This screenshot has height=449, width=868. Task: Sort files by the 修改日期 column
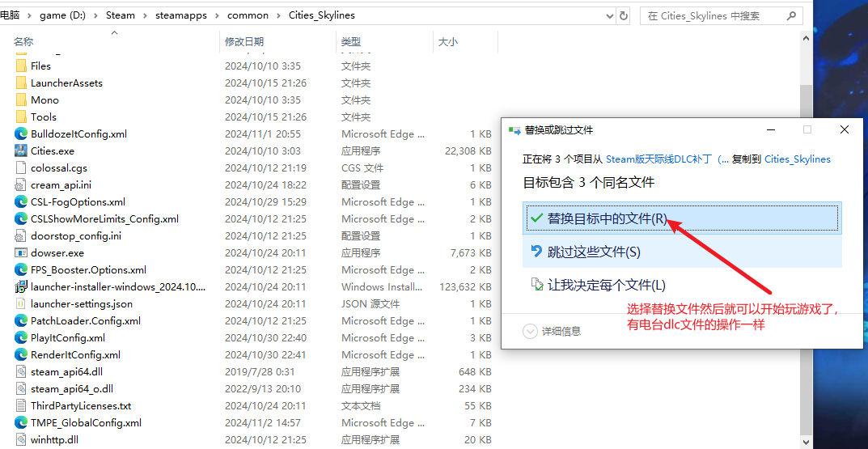244,41
